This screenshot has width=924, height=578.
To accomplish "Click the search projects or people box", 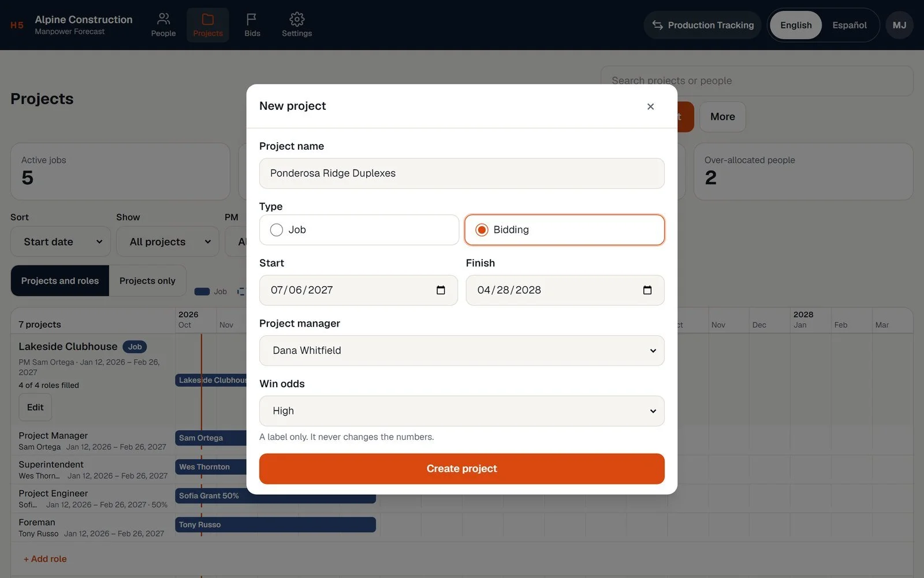I will pos(757,81).
